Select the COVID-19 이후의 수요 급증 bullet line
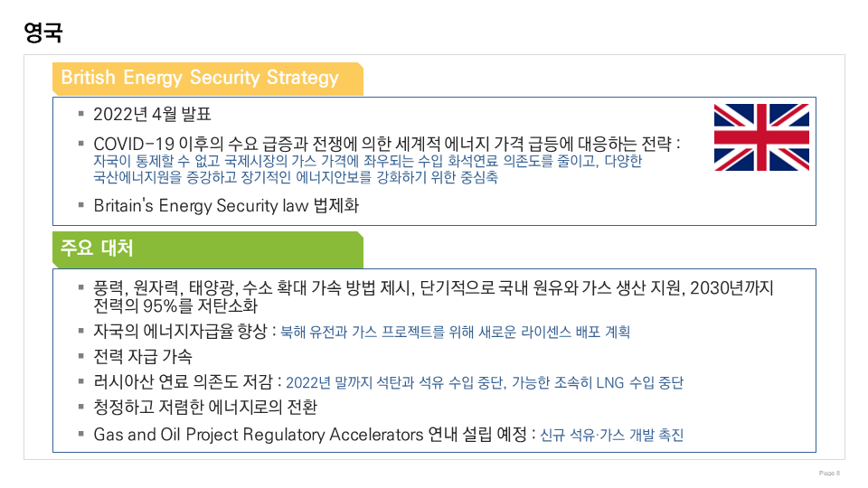Image resolution: width=868 pixels, height=488 pixels. click(386, 144)
